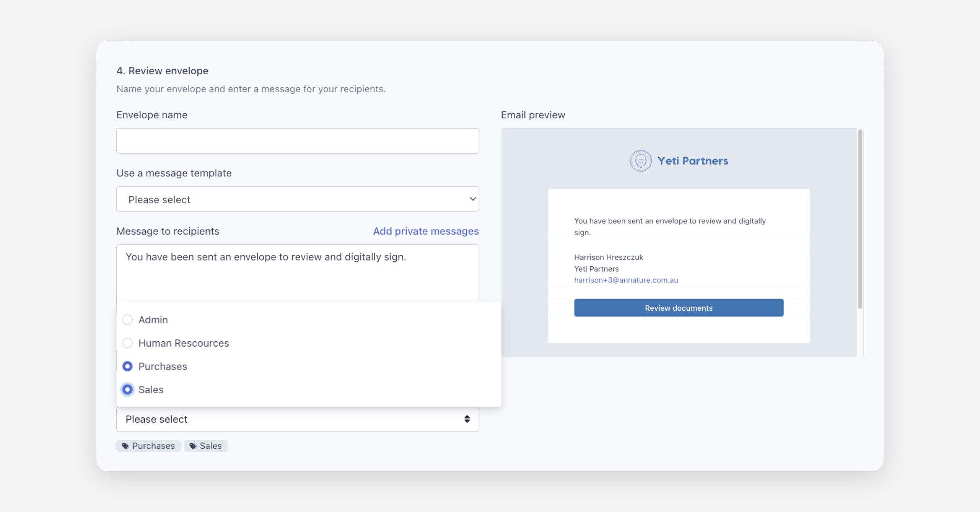Click inside Message to recipients textarea
Image resolution: width=980 pixels, height=512 pixels.
297,278
